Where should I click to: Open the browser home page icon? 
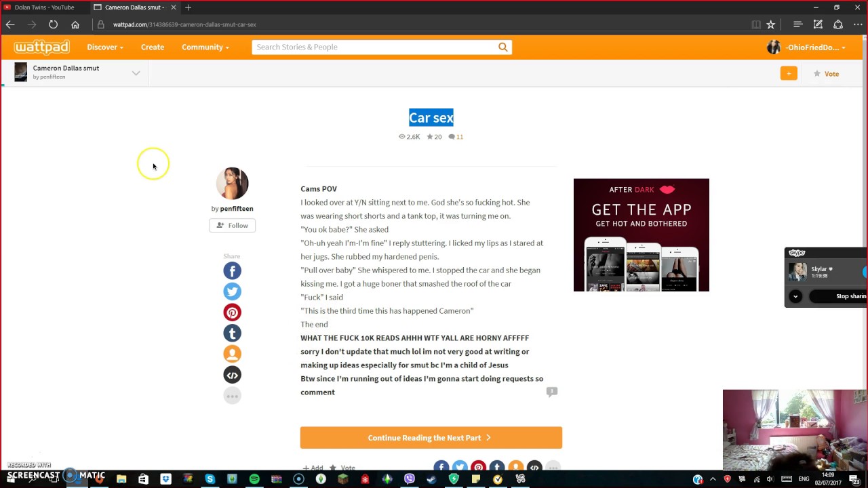[x=75, y=24]
